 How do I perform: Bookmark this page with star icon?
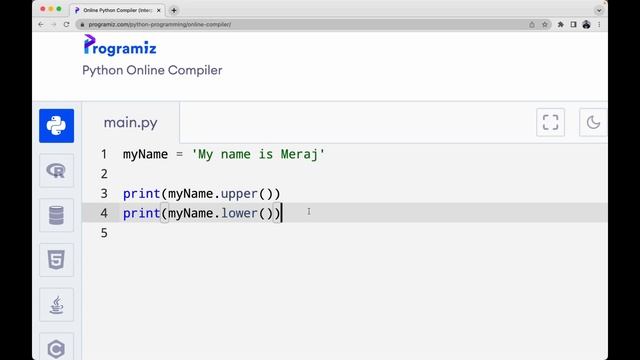[544, 24]
